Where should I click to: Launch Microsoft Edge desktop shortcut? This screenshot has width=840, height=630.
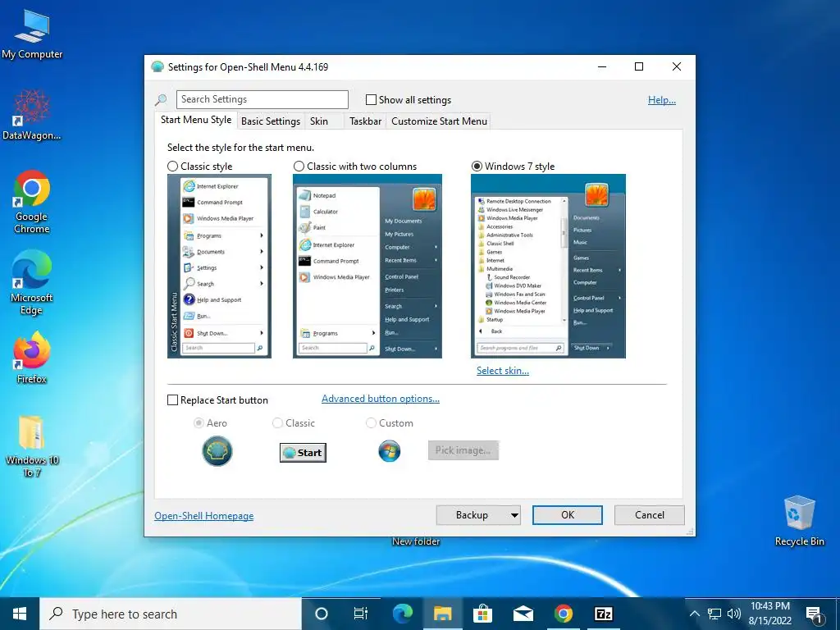(32, 283)
